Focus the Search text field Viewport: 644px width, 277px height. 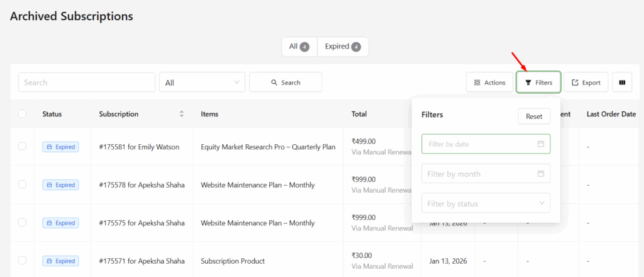pyautogui.click(x=87, y=82)
